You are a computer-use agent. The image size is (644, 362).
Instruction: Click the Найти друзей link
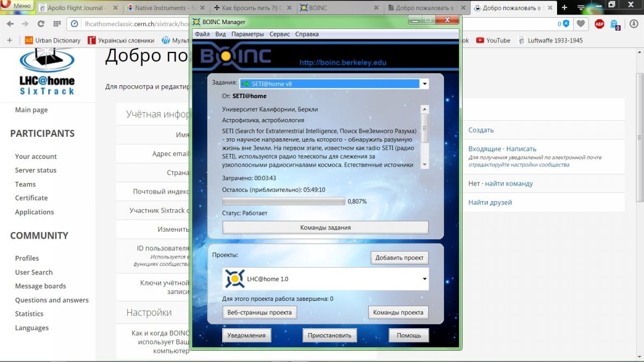click(490, 202)
